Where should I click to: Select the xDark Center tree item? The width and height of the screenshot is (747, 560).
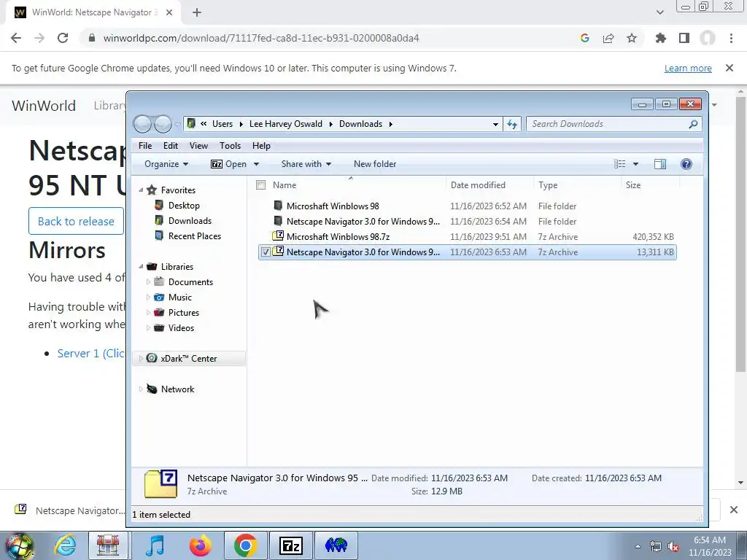(x=189, y=359)
